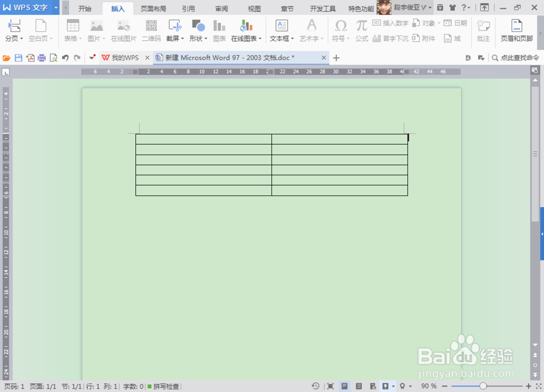Insert a formula (公式)
Screen dimensions: 544x392
coord(362,30)
